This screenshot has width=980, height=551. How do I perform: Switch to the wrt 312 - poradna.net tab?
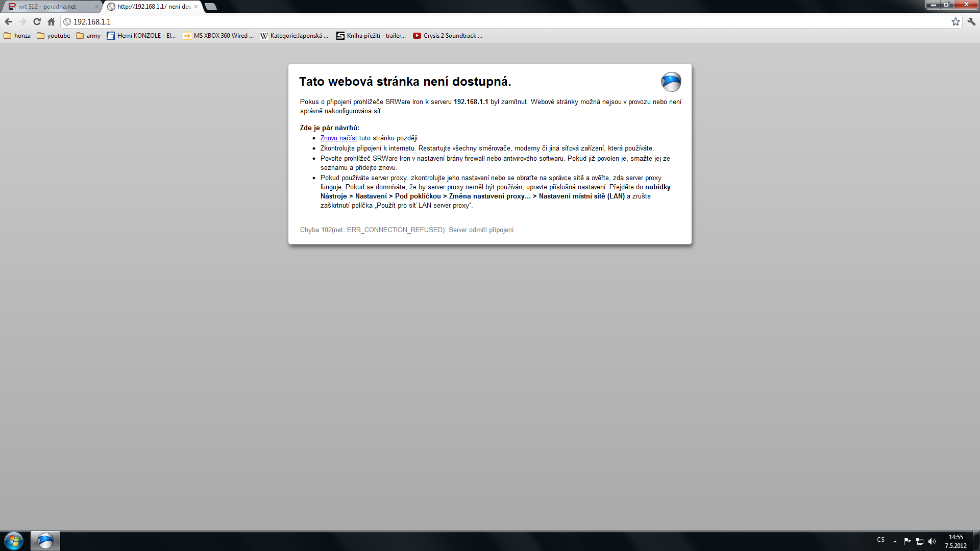[47, 7]
